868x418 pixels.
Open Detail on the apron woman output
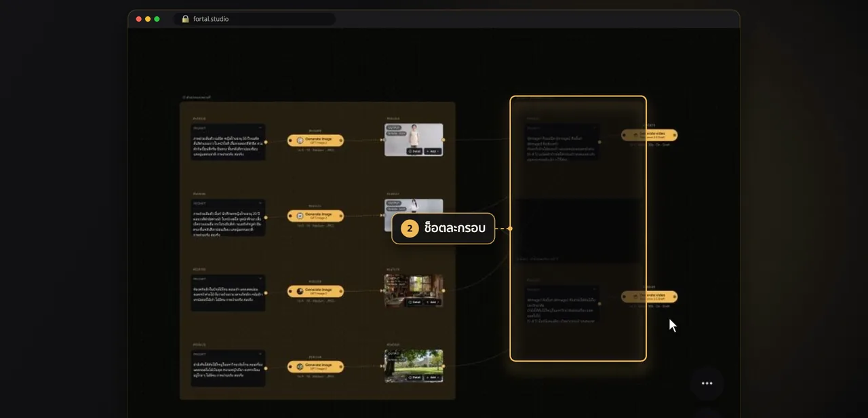click(x=414, y=151)
